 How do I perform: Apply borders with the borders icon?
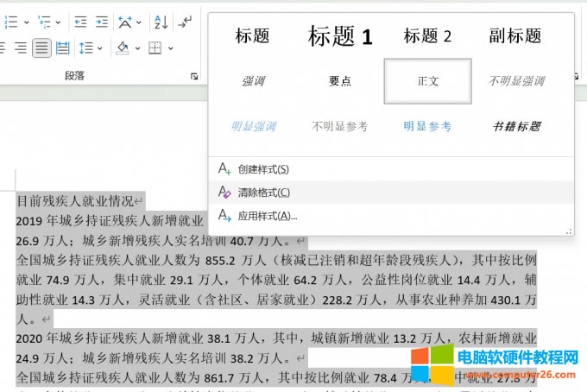[155, 48]
